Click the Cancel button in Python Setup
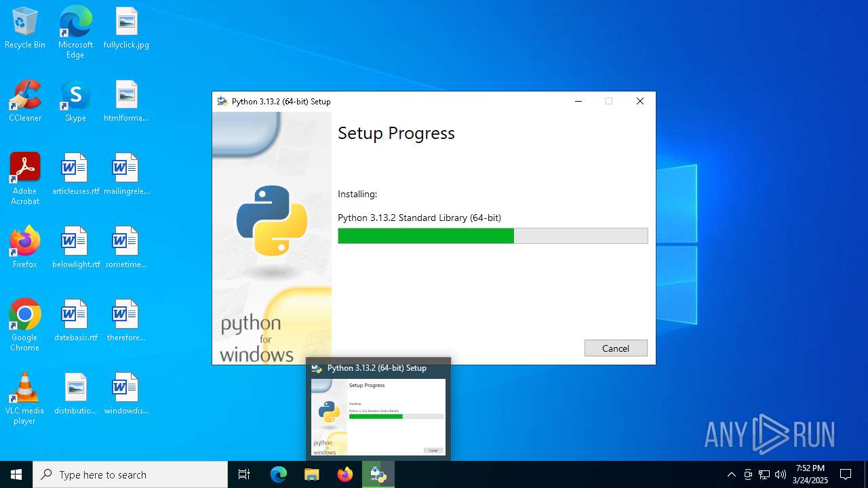Viewport: 868px width, 488px height. pyautogui.click(x=616, y=348)
